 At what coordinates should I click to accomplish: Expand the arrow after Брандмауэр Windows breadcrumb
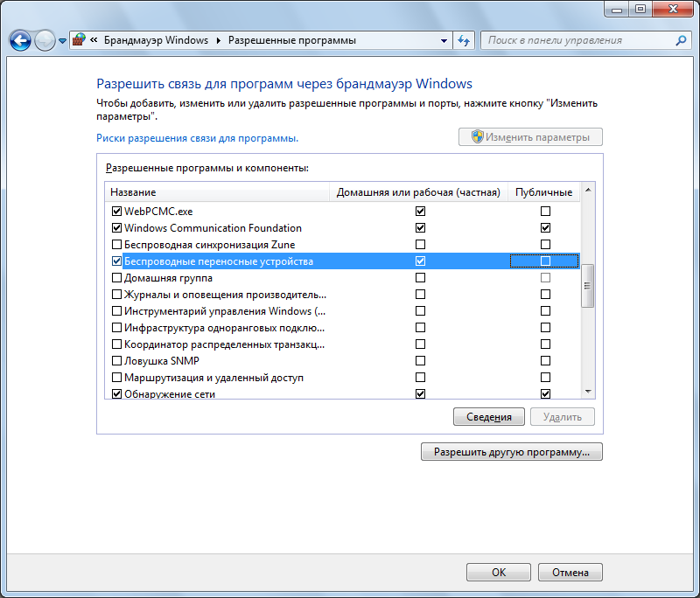tap(218, 40)
